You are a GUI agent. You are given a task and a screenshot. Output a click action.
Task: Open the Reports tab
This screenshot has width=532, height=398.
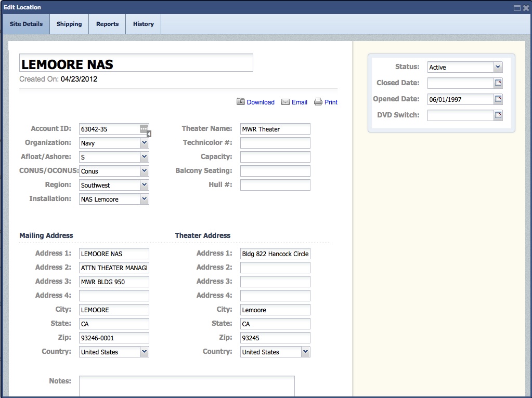[107, 24]
